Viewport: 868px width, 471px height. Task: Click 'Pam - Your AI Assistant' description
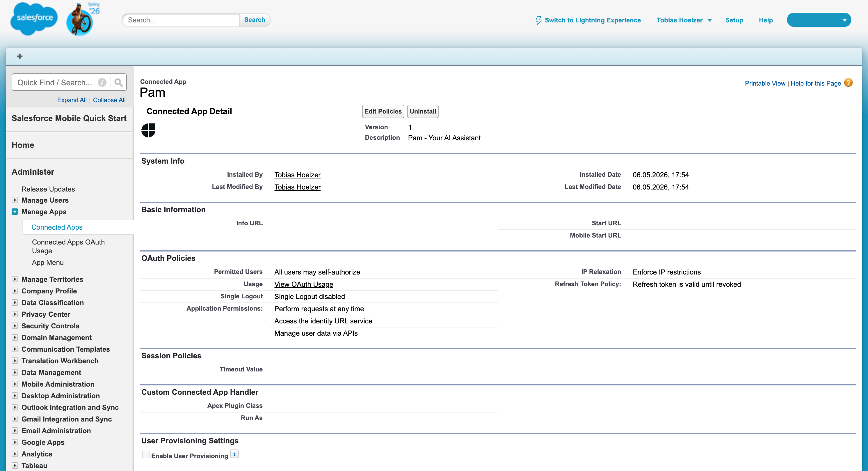[444, 138]
